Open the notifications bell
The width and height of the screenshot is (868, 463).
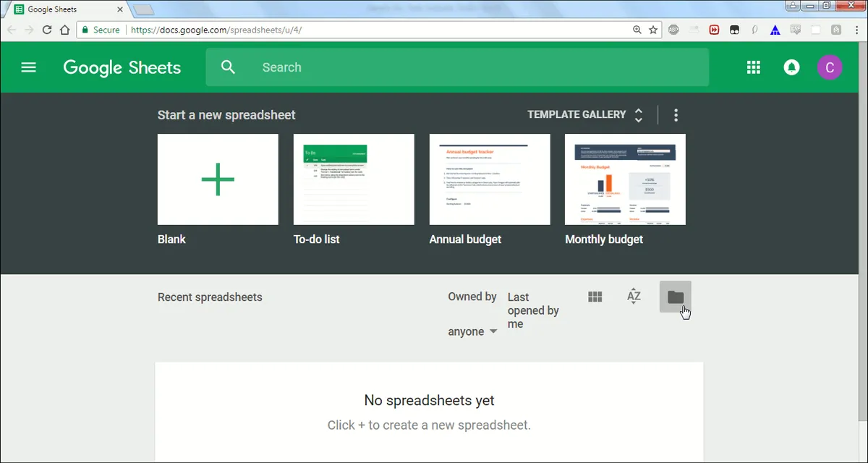tap(792, 67)
